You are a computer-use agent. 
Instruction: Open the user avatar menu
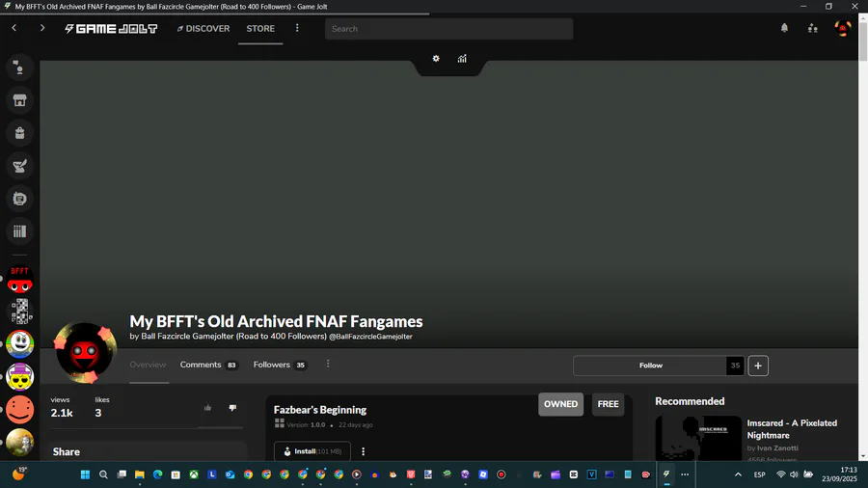(843, 28)
